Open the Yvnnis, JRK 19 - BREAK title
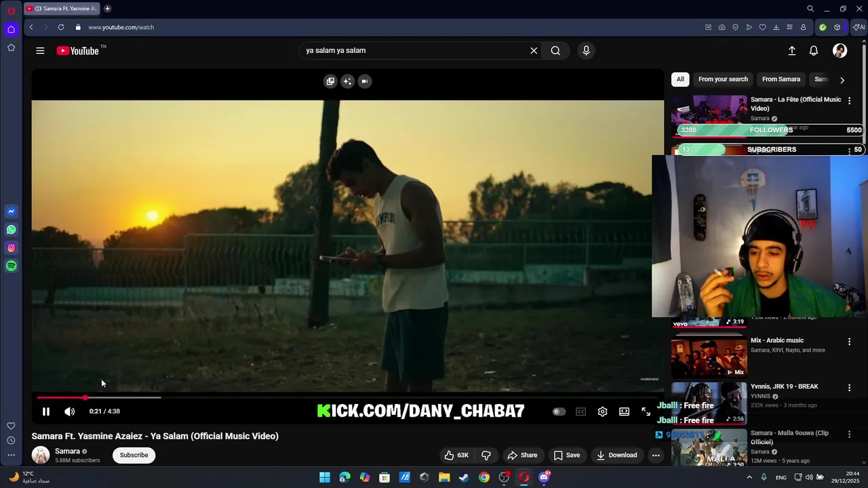 point(784,386)
